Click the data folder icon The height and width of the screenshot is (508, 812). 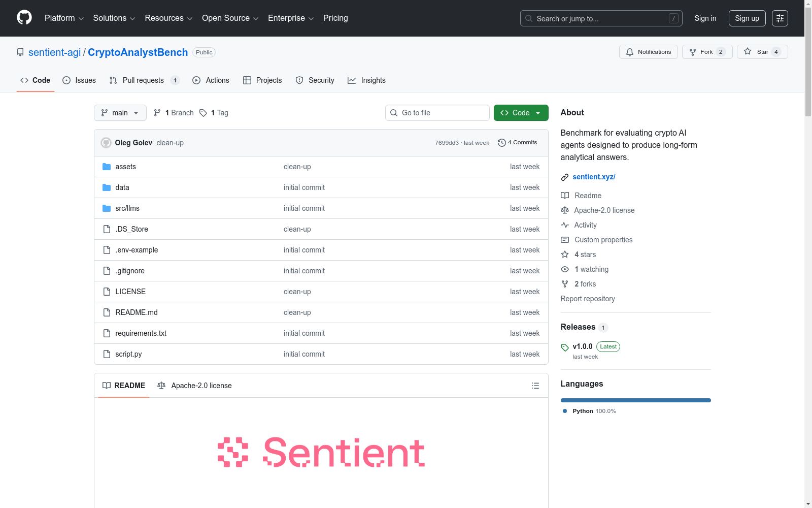(107, 187)
